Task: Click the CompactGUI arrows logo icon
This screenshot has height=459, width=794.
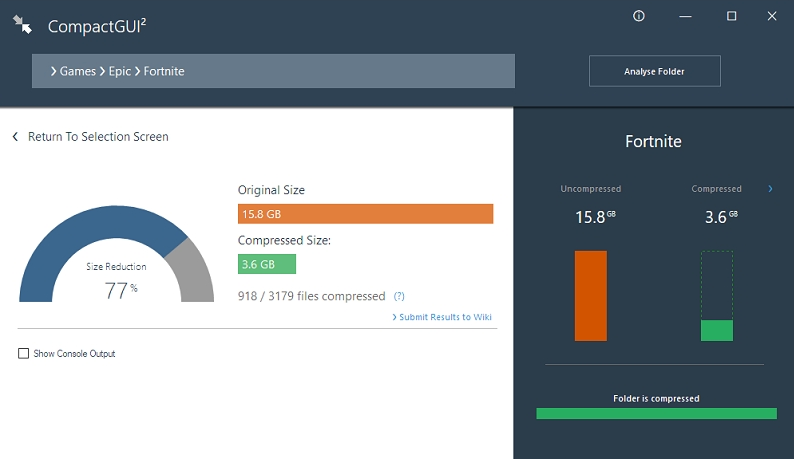Action: point(22,24)
